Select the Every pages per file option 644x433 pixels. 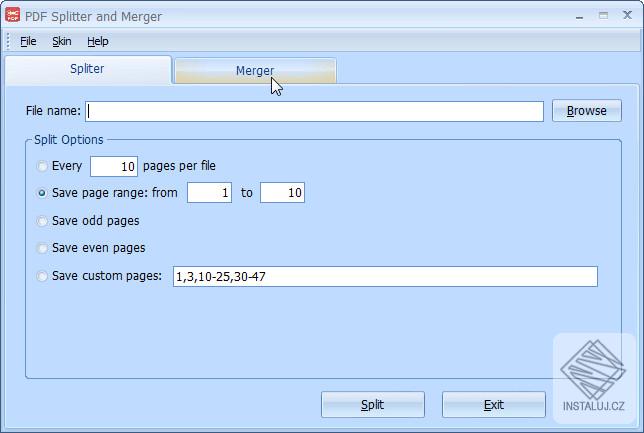(42, 166)
